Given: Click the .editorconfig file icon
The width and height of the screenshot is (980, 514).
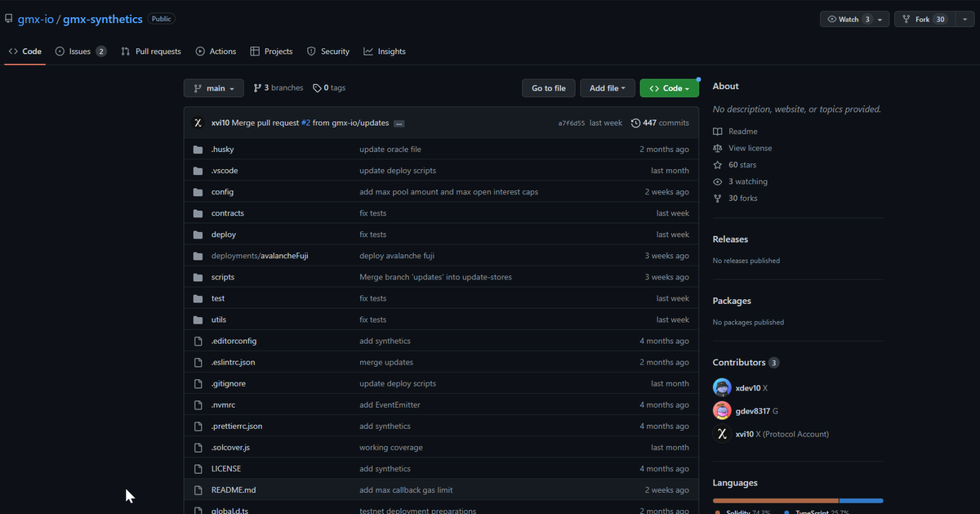Looking at the screenshot, I should click(x=198, y=341).
